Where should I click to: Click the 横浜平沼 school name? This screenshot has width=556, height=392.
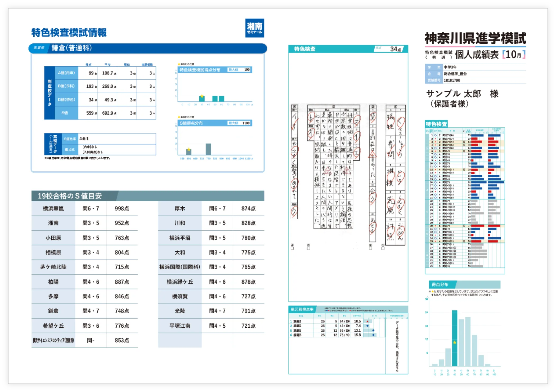[180, 238]
